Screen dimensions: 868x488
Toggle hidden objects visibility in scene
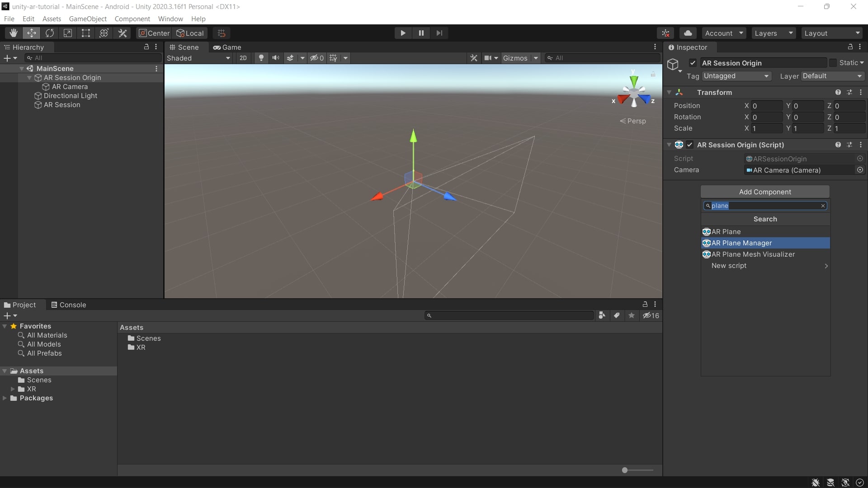[317, 58]
